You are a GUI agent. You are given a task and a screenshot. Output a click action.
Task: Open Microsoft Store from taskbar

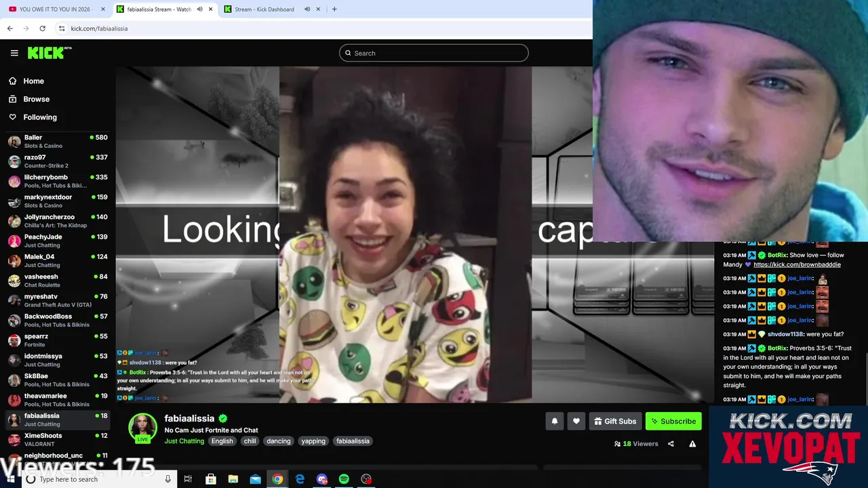211,479
